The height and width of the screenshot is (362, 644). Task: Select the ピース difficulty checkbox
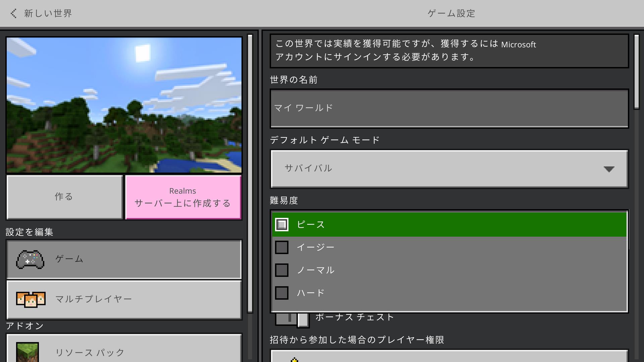point(281,225)
